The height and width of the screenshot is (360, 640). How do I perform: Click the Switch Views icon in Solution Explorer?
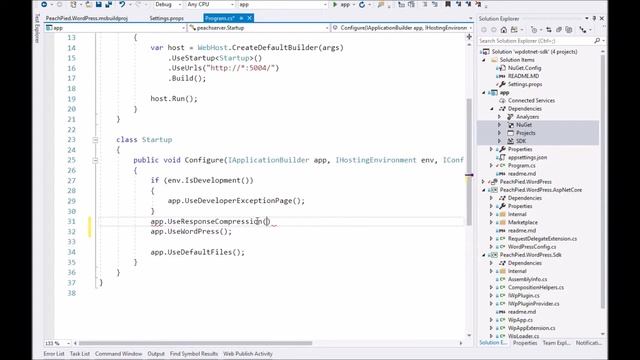click(514, 30)
